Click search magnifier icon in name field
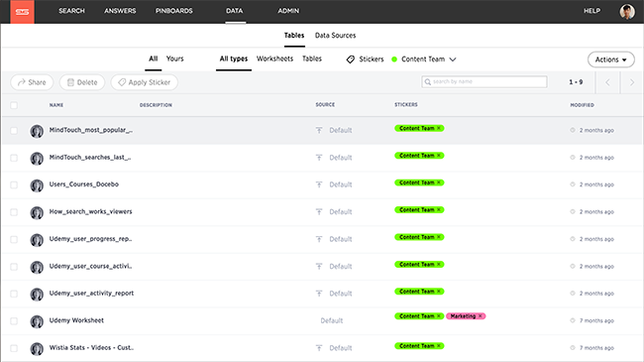644x362 pixels. coord(428,82)
